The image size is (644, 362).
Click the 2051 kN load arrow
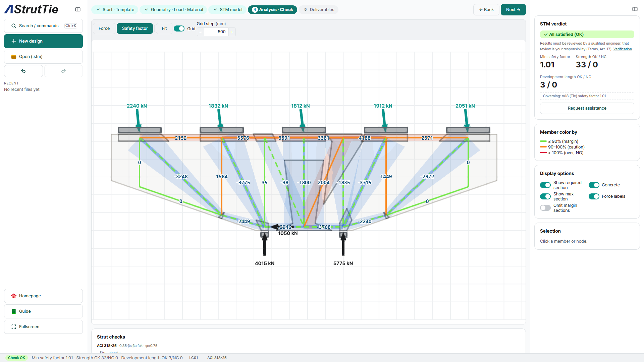(x=466, y=120)
